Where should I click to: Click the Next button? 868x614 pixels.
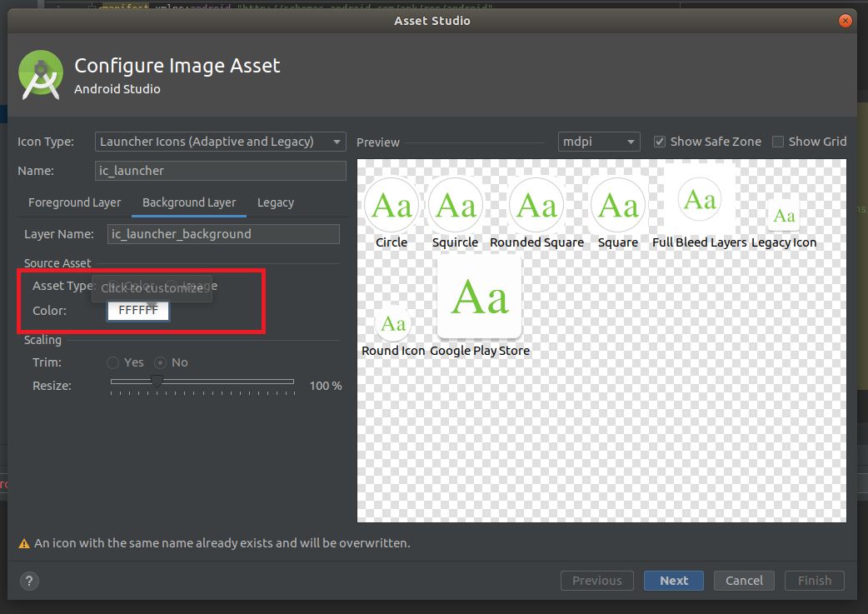(673, 581)
